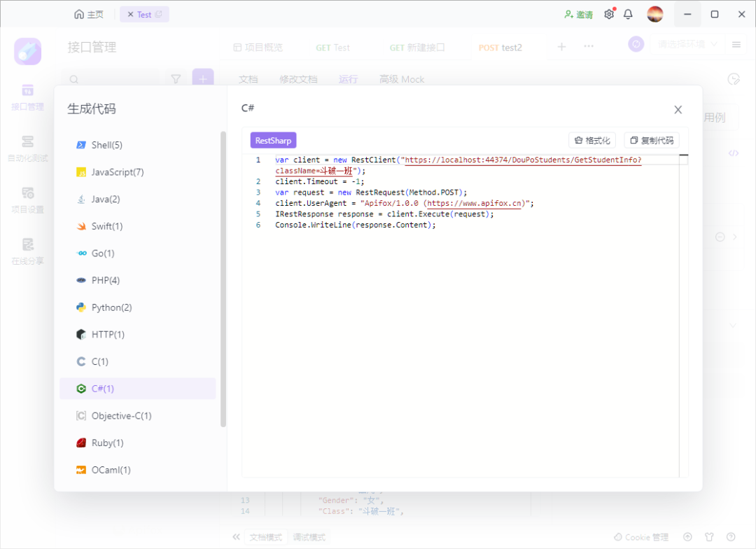Click the user avatar picture
This screenshot has height=549, width=756.
point(655,14)
